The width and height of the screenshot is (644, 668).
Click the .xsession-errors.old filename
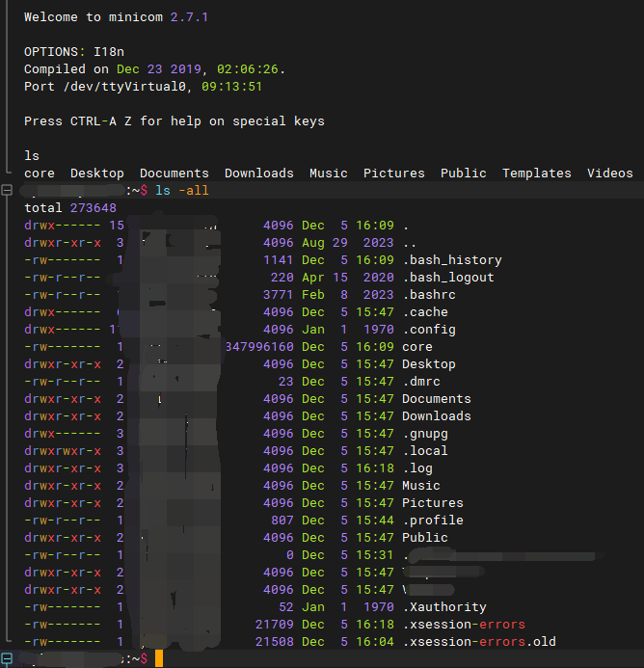(x=478, y=642)
